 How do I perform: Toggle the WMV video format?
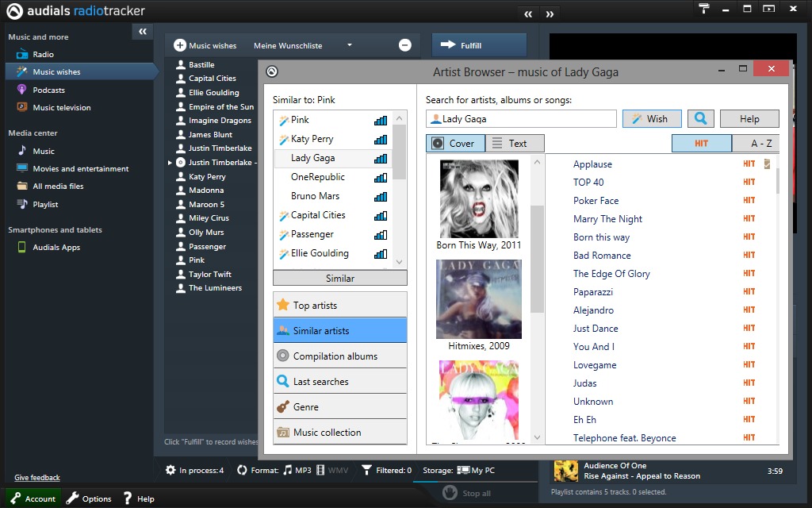(332, 470)
